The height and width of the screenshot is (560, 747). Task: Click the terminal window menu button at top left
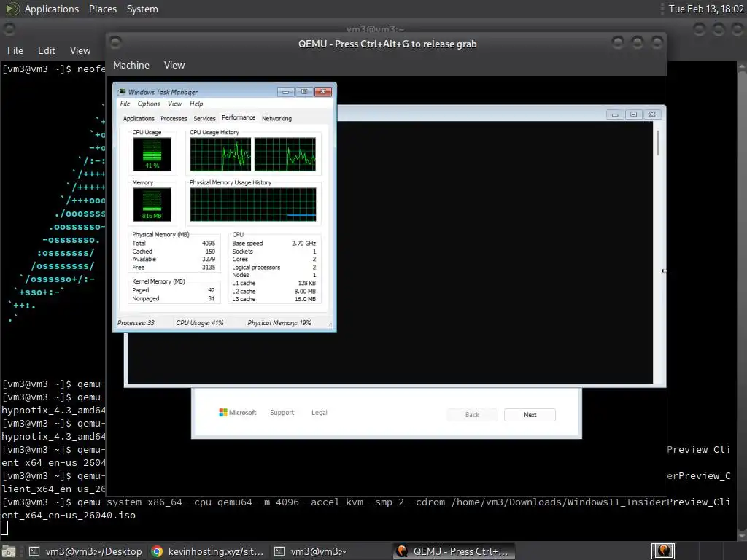coord(9,28)
